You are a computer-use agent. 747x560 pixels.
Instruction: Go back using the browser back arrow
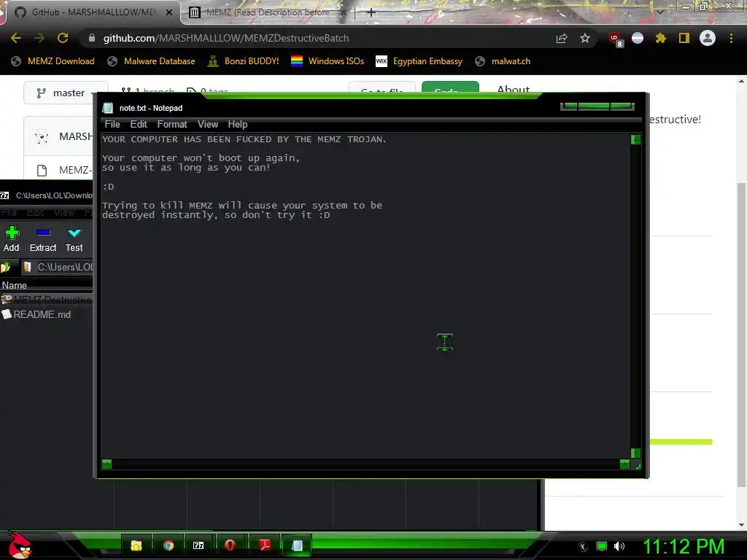pos(16,38)
